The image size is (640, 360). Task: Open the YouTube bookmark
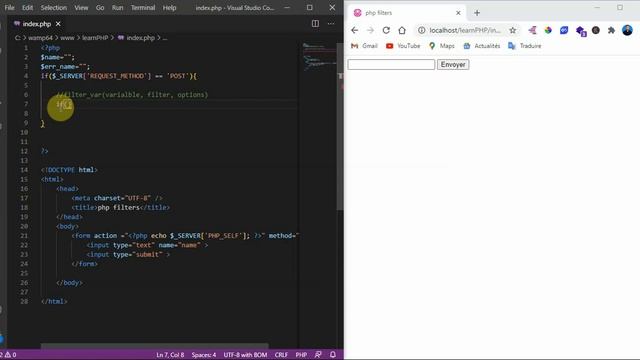pyautogui.click(x=403, y=46)
